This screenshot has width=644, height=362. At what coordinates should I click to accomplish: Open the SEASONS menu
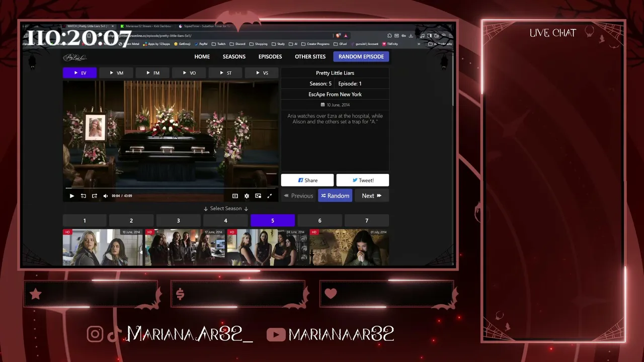(234, 57)
